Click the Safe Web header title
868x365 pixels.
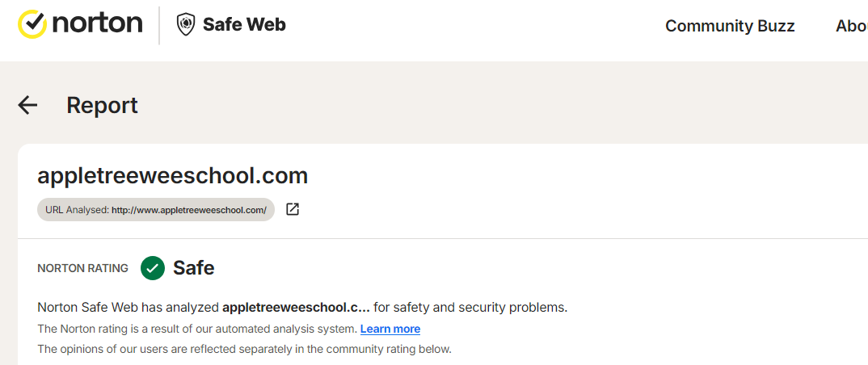click(244, 25)
